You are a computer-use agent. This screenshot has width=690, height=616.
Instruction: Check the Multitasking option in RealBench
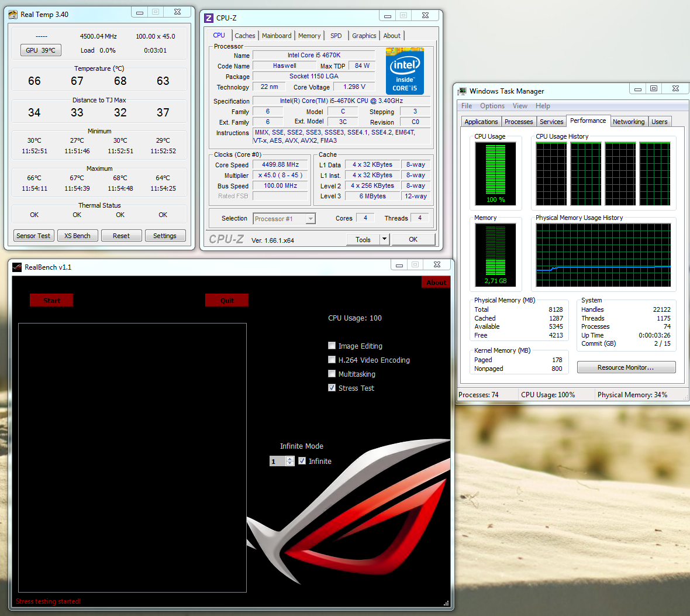332,374
